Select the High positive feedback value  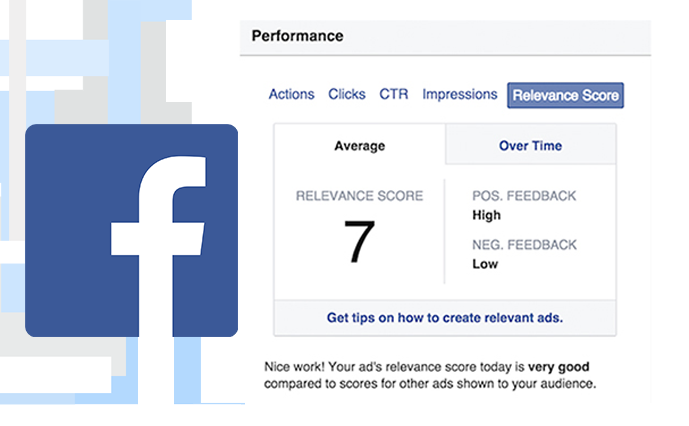pos(486,215)
